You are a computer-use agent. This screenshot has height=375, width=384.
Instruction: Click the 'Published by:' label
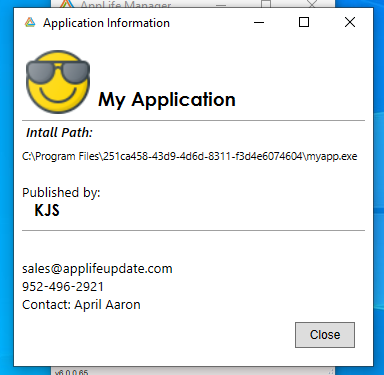[61, 192]
